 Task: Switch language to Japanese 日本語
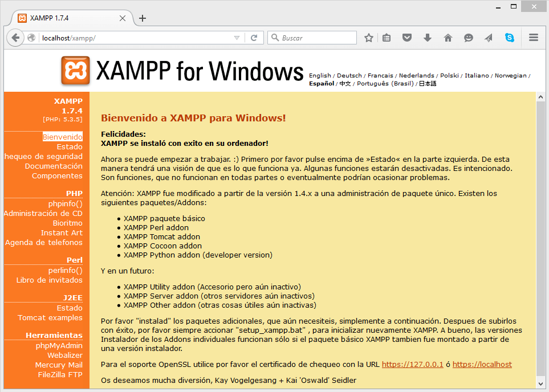428,84
